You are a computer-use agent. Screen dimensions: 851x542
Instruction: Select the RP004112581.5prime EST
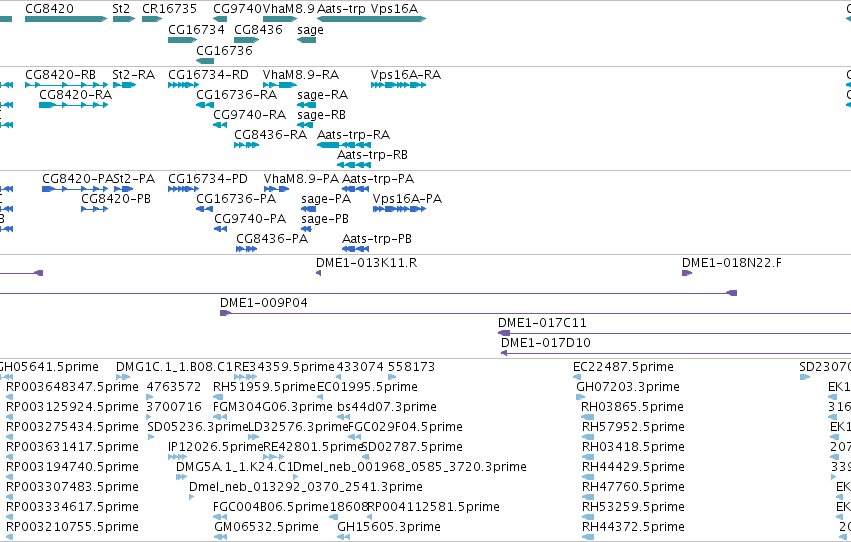pos(371,517)
